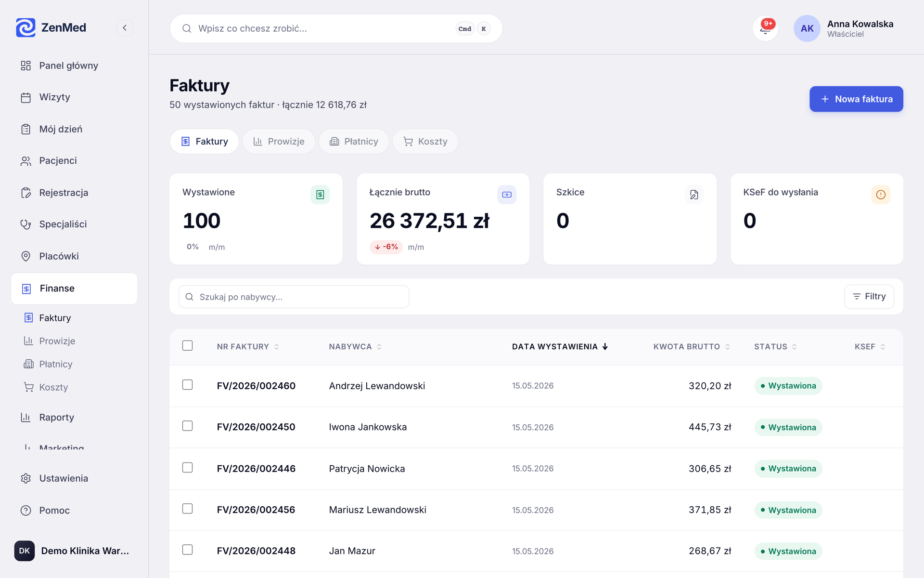
Task: Click the ZenMed logo icon
Action: tap(26, 27)
